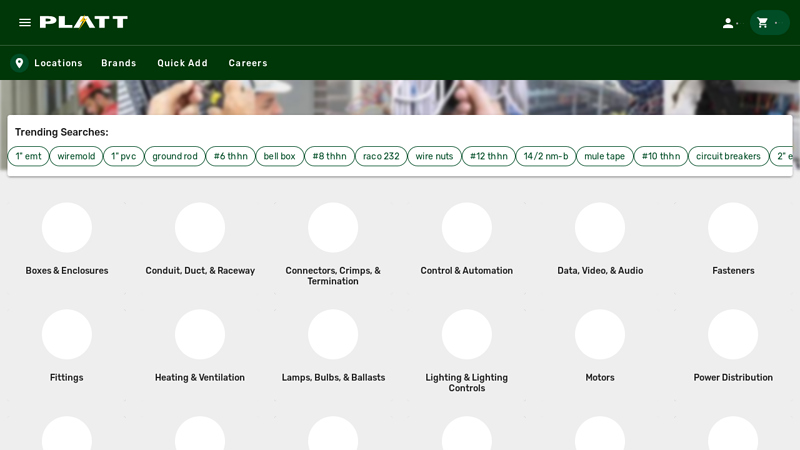Browse Lamps, Bulbs, & Ballasts category
This screenshot has width=800, height=450.
[x=333, y=334]
